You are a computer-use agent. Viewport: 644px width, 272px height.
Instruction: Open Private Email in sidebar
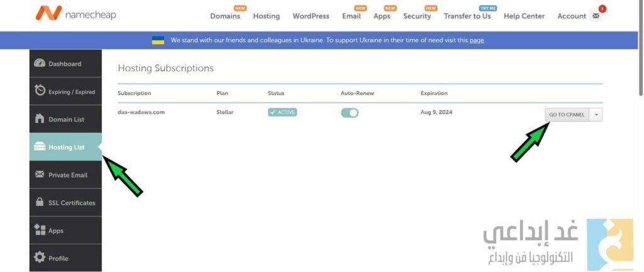pyautogui.click(x=65, y=174)
